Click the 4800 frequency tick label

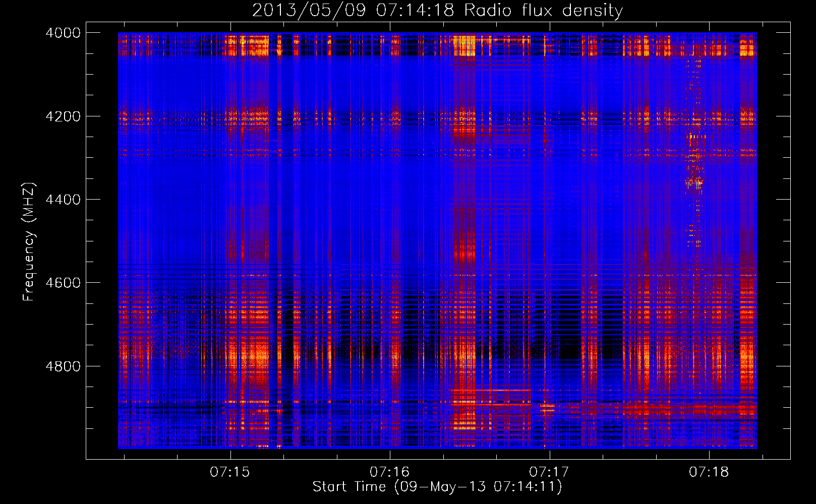pyautogui.click(x=63, y=366)
